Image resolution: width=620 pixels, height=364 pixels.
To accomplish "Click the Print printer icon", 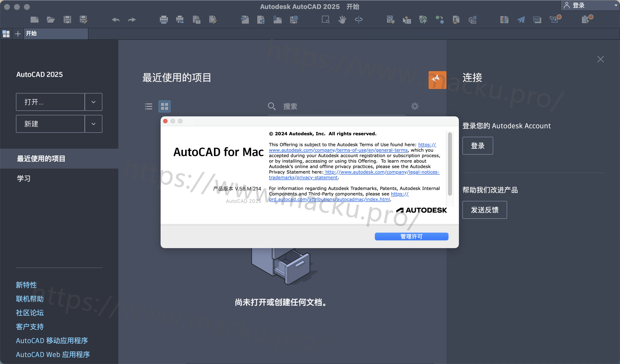I will [x=164, y=20].
